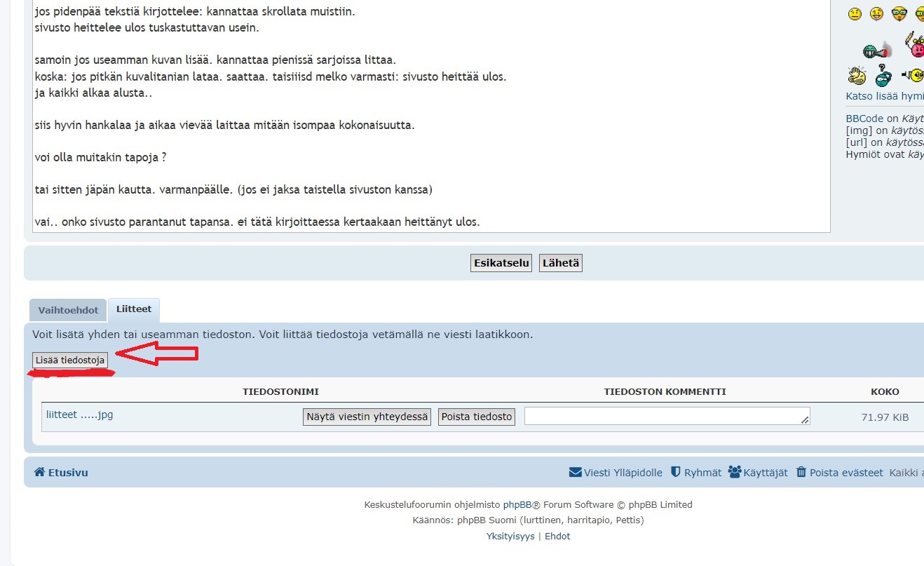Click the envelope icon for Viesti Ylläpidolle
The width and height of the screenshot is (924, 566).
pos(575,473)
